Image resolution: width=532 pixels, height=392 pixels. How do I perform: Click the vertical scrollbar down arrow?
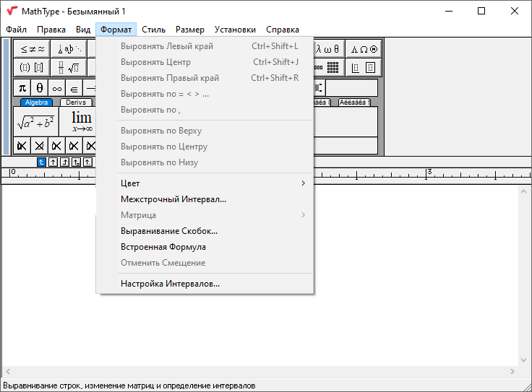pyautogui.click(x=524, y=360)
